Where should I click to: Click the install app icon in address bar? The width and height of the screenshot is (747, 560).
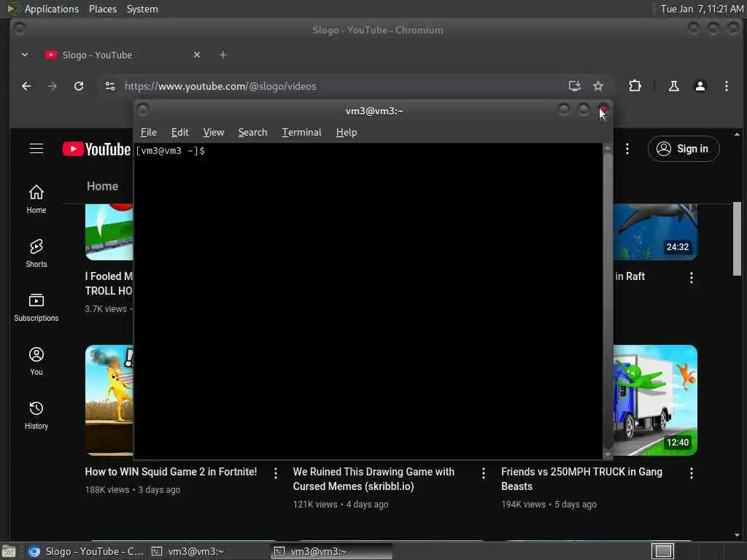(575, 86)
